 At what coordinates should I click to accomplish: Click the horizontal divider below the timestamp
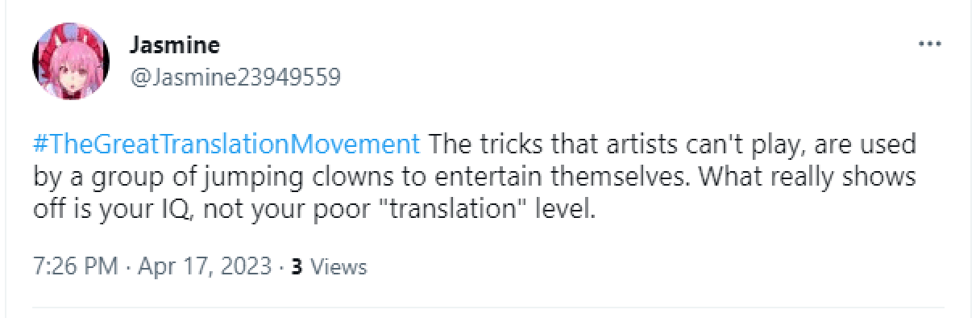(x=488, y=308)
